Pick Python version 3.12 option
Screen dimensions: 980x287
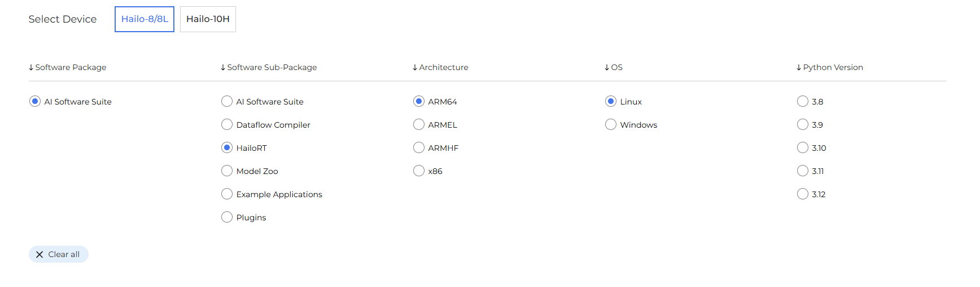point(803,194)
